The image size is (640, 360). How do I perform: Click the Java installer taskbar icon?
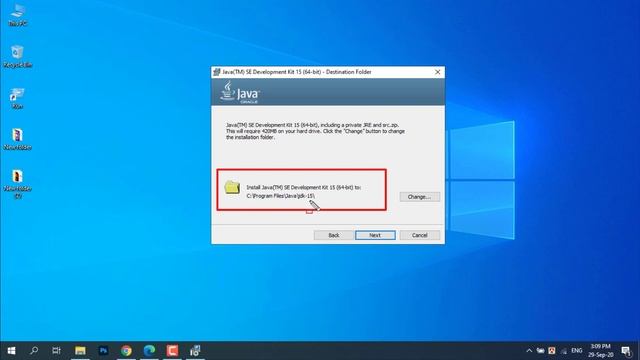click(x=195, y=351)
